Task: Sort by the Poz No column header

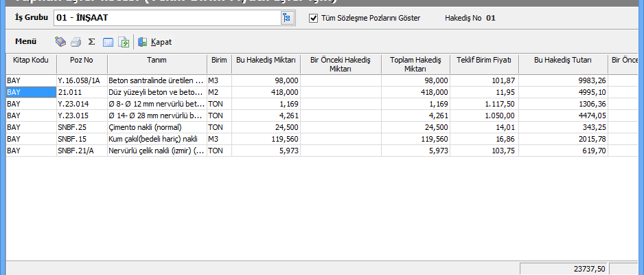Action: 81,60
